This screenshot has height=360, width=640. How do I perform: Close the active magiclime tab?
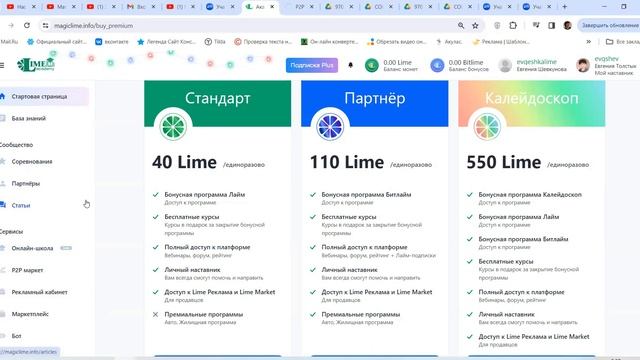pyautogui.click(x=272, y=7)
